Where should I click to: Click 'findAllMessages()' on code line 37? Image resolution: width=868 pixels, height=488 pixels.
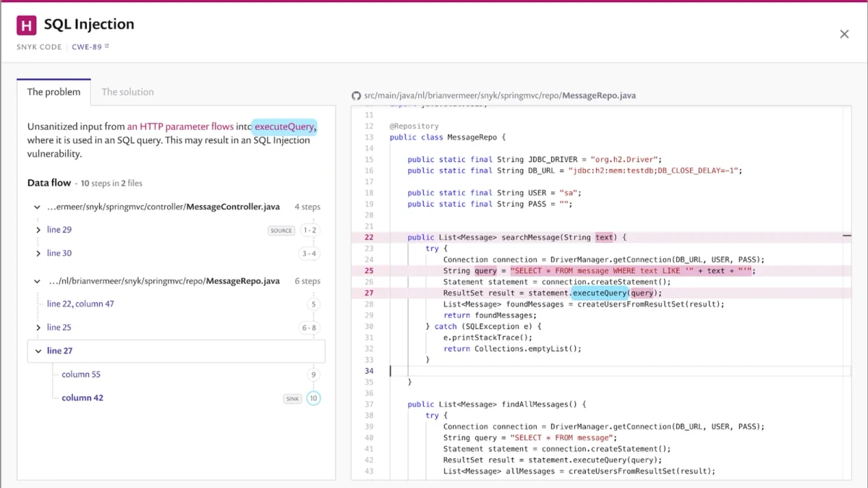click(541, 405)
